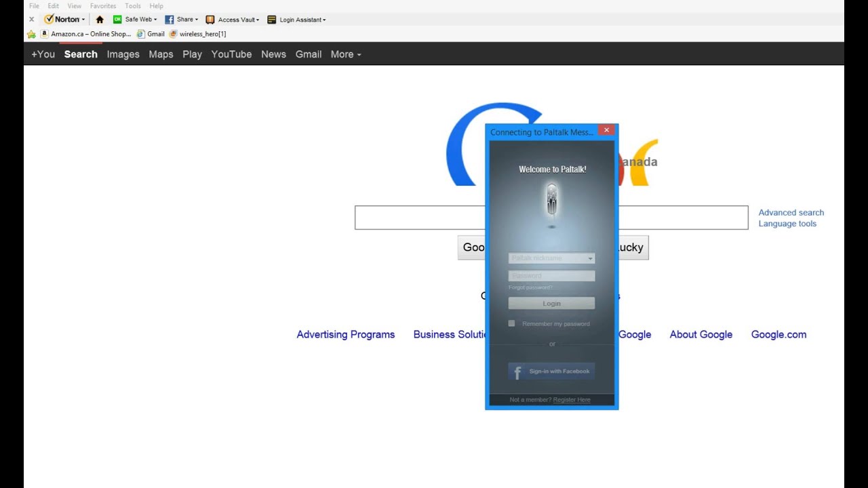Click the Norton toolbar home icon
The height and width of the screenshot is (488, 868).
(x=100, y=20)
